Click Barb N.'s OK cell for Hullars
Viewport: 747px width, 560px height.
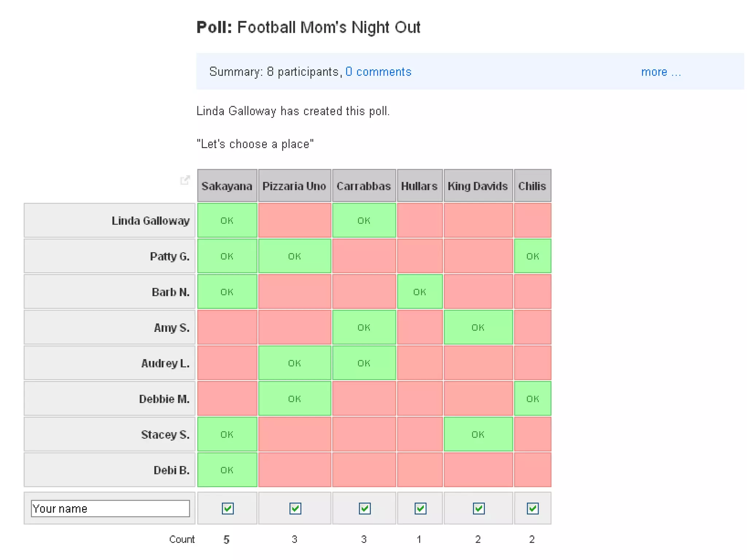[419, 292]
